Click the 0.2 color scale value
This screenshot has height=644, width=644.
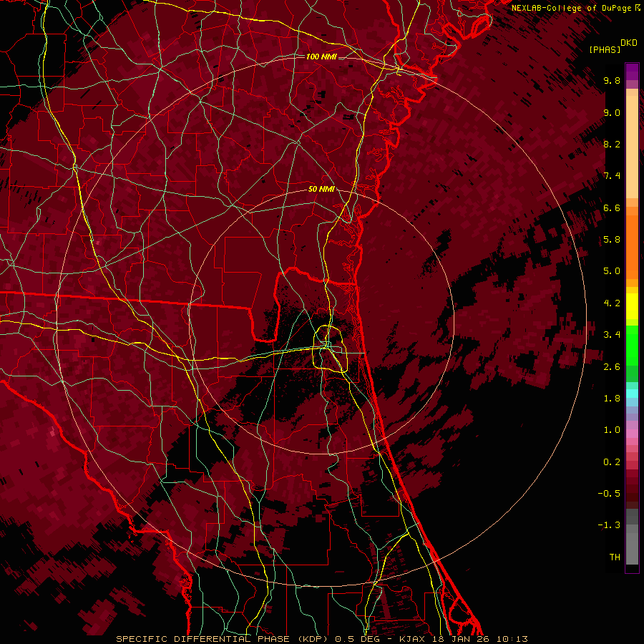pos(612,462)
